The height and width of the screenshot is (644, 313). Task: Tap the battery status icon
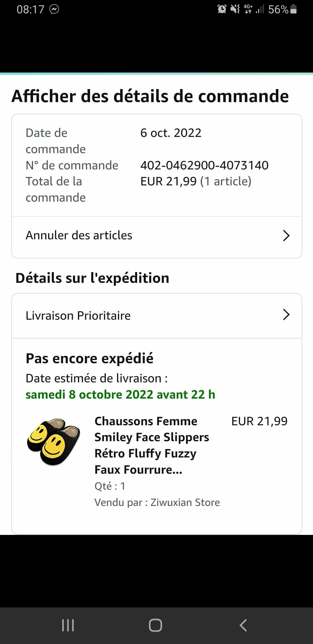coord(293,9)
